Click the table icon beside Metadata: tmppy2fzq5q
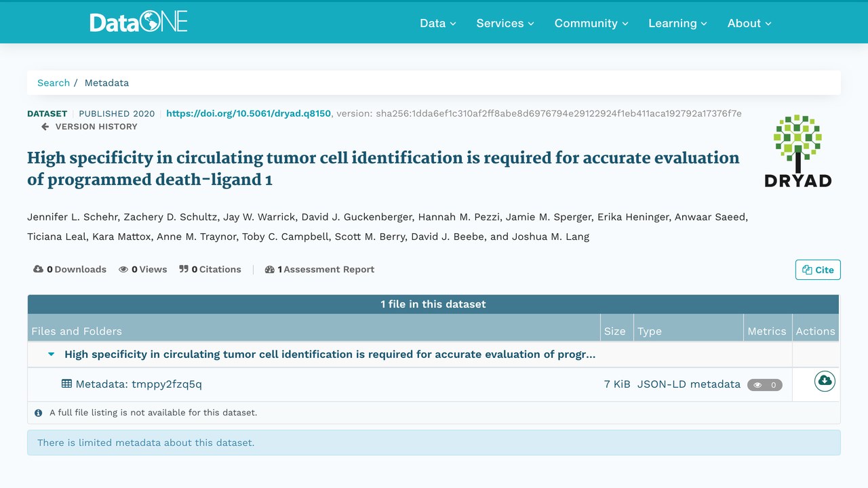868x488 pixels. pyautogui.click(x=66, y=384)
